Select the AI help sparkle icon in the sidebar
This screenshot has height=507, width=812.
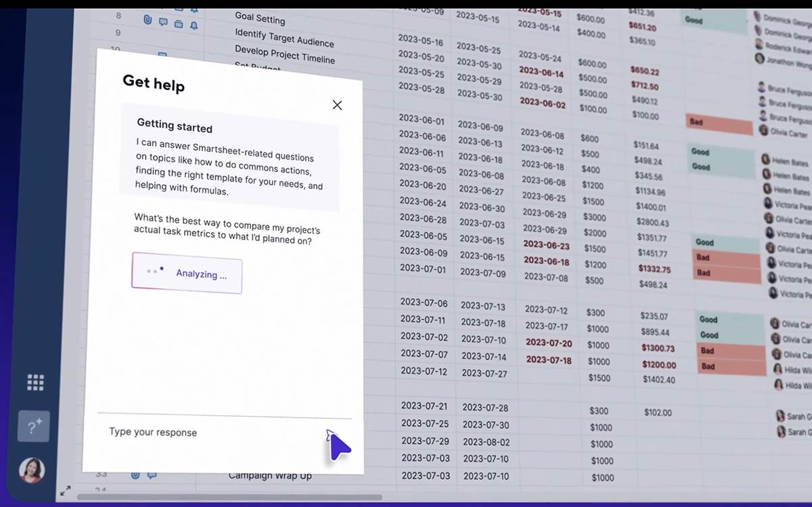pyautogui.click(x=32, y=426)
